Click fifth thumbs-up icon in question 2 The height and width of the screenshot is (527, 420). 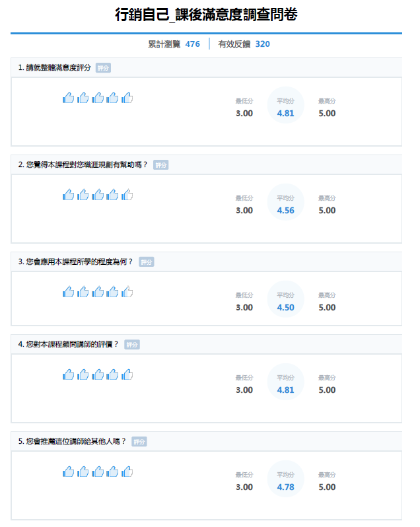(x=127, y=195)
